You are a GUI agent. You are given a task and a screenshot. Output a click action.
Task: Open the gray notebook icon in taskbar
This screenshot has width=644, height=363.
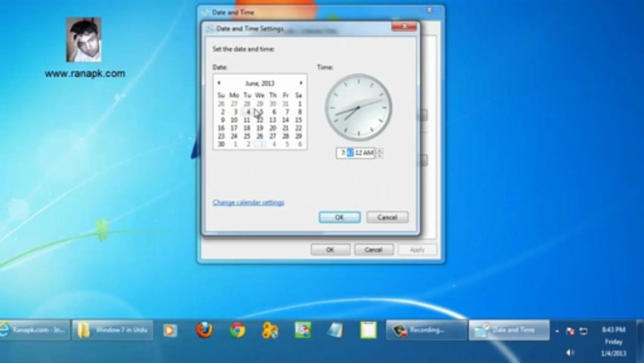tap(335, 330)
